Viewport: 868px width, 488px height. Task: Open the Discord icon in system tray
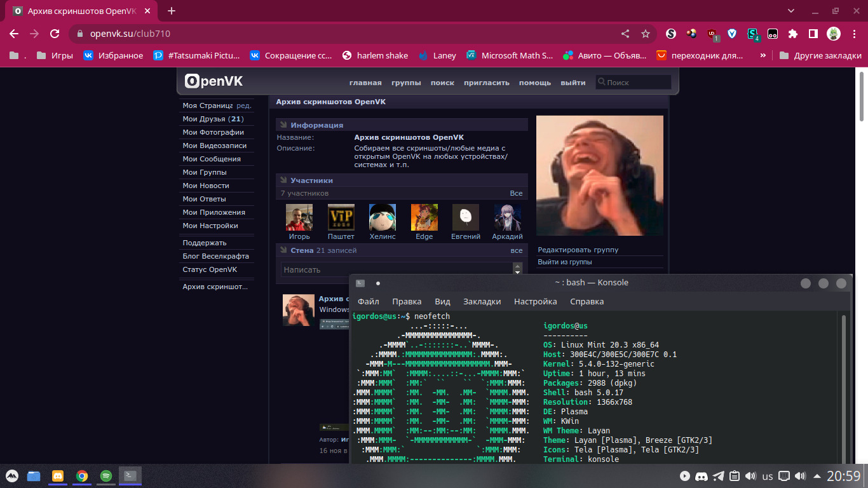click(702, 476)
